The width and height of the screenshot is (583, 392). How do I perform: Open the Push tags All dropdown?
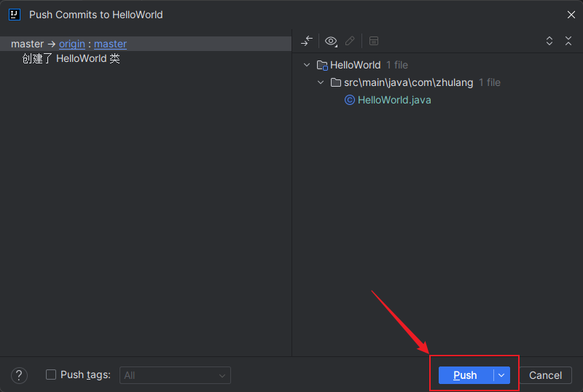point(175,375)
